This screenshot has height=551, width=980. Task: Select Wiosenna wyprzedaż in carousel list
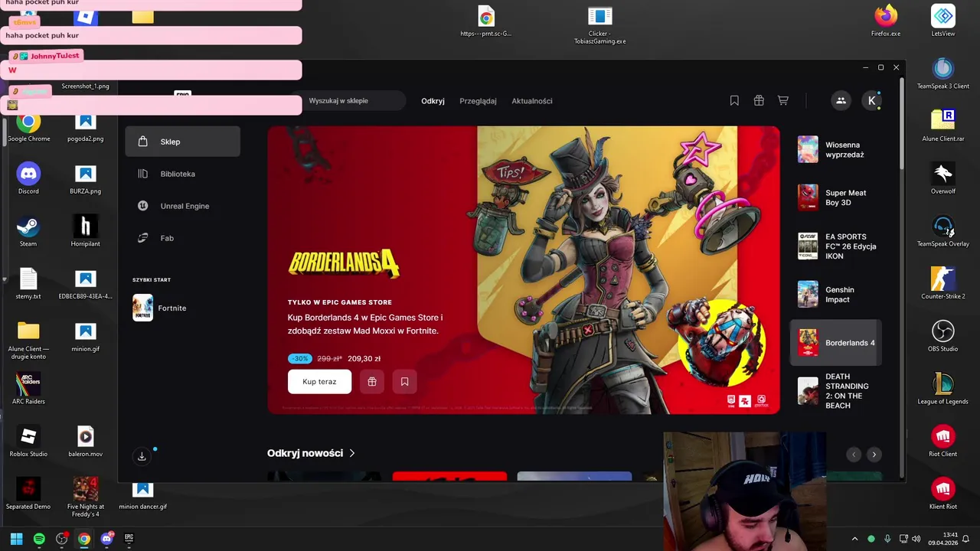(835, 149)
